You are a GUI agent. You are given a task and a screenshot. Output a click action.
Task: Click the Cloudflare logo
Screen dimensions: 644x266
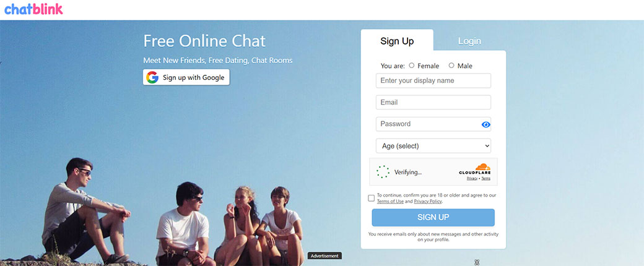pos(475,169)
